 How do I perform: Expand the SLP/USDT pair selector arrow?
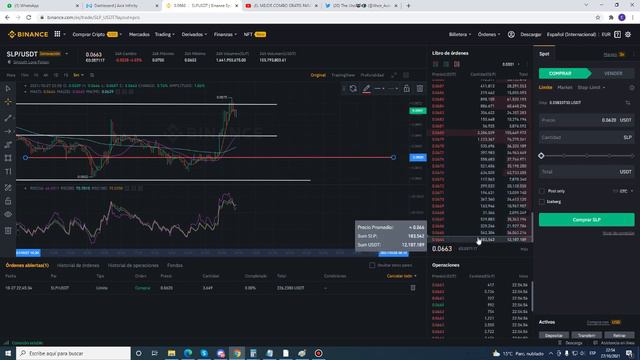67,54
